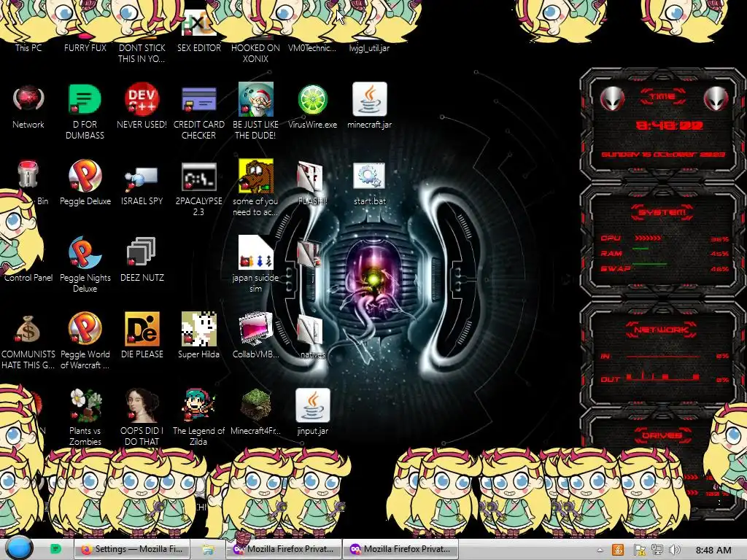Open the Action Center flag tray icon
Image resolution: width=747 pixels, height=560 pixels.
[x=639, y=550]
